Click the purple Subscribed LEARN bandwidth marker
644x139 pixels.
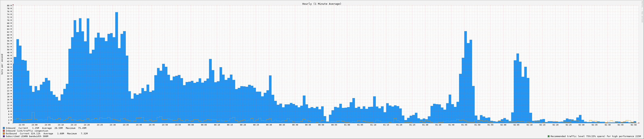[4, 136]
